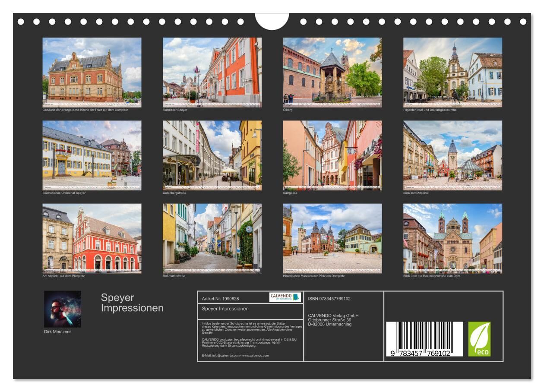544x392 pixels.
Task: Open the Ölberg photo
Action: [x=332, y=72]
